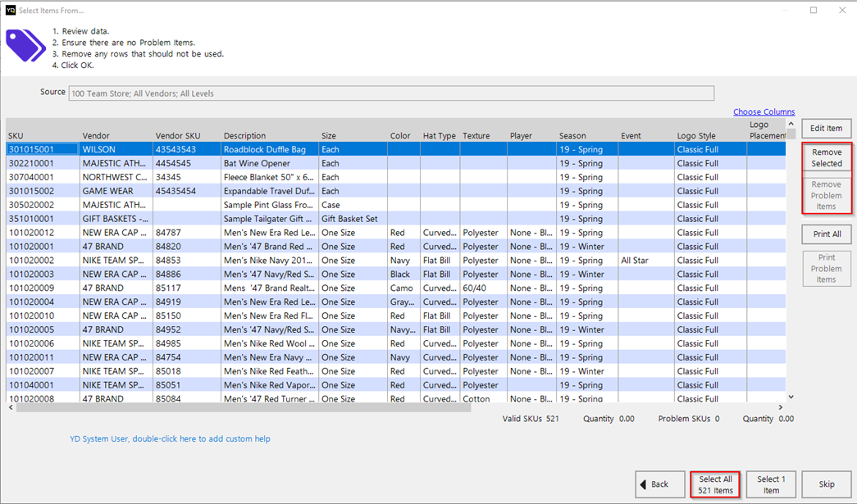Click the Print All button
Screen dimensions: 857x504
click(826, 234)
